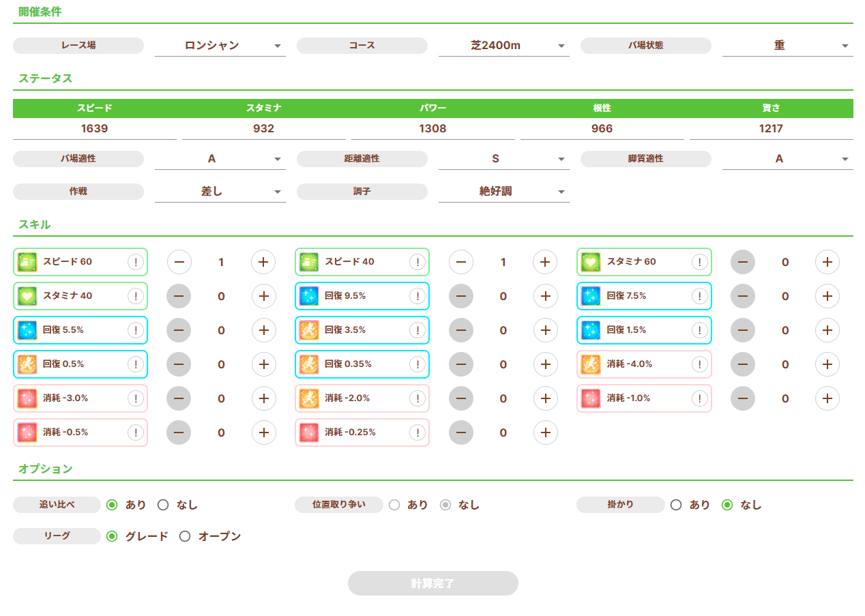Click the info icon for 回復 5.5%
This screenshot has width=865, height=616.
[136, 330]
